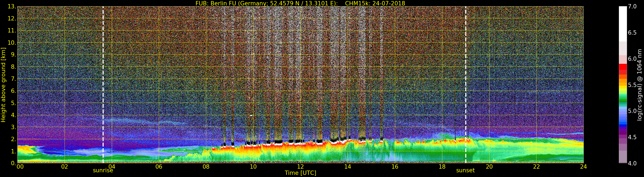Click the small white spot near 4 km height

click(x=251, y=115)
